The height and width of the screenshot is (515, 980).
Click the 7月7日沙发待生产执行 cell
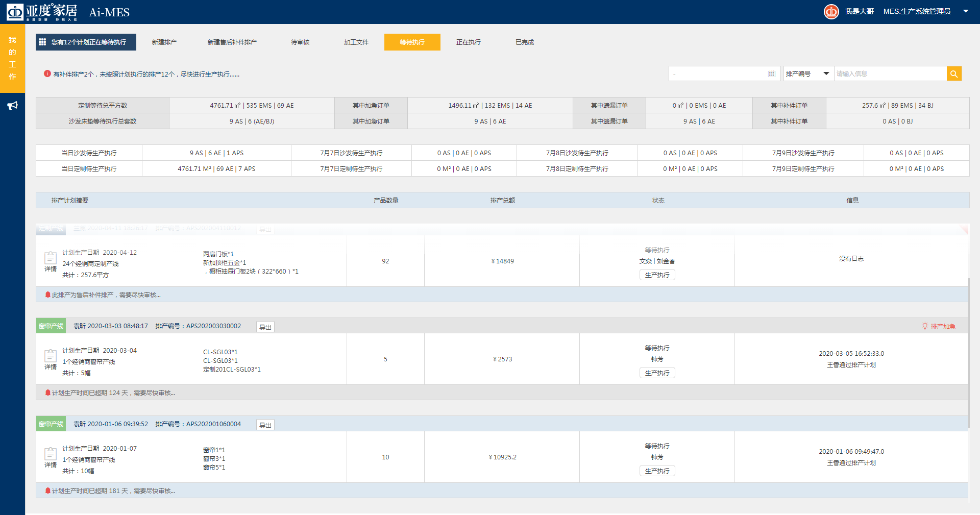tap(351, 153)
